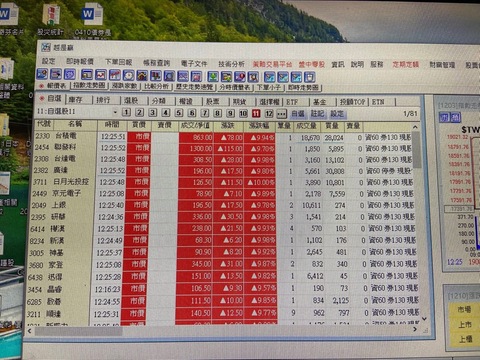Click the line chart toolbar icon
480x360 pixels.
click(101, 75)
